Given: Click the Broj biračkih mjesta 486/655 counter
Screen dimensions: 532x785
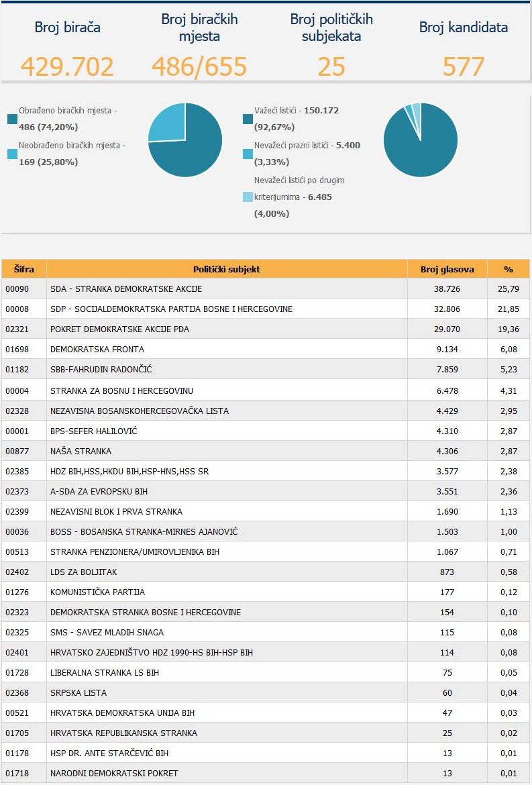Looking at the screenshot, I should (199, 66).
